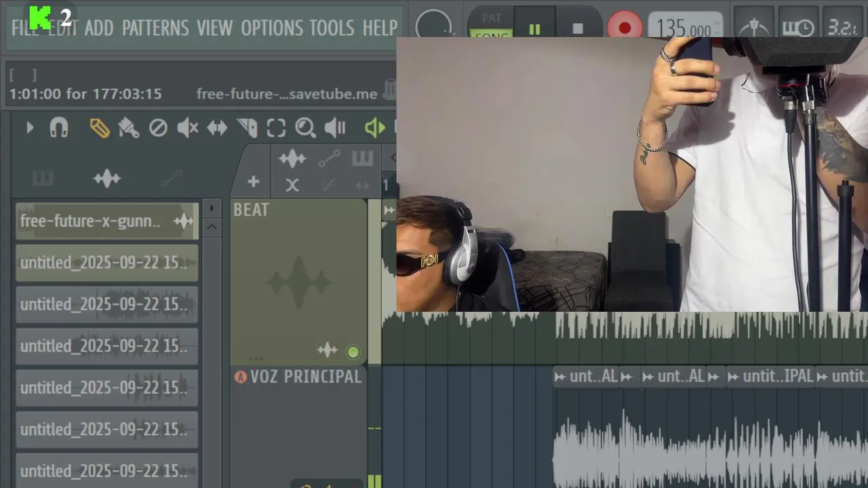Pause playback with the pause button
The width and height of the screenshot is (868, 488).
coord(534,28)
